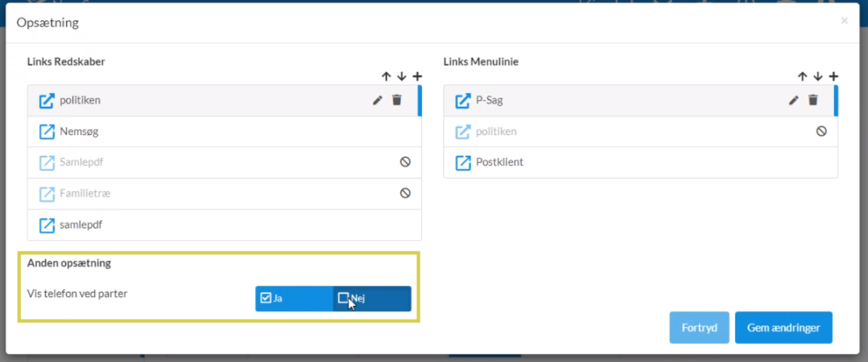Select Ja for Vis telefon ved parter

294,298
